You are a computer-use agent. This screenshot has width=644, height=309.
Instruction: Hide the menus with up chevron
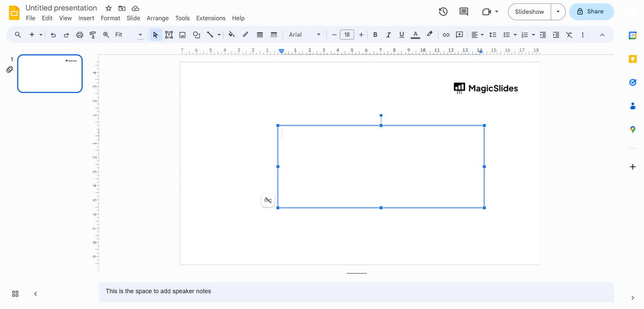tap(602, 35)
